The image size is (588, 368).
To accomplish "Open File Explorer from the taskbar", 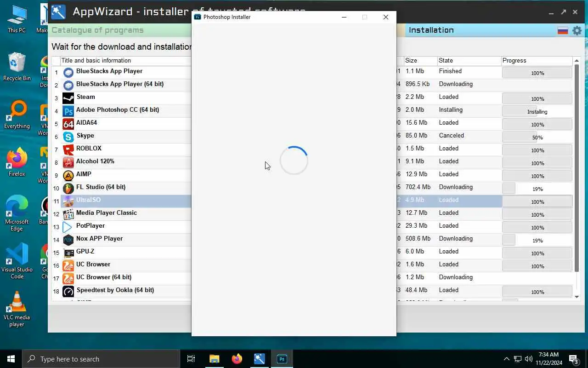I will pos(214,359).
